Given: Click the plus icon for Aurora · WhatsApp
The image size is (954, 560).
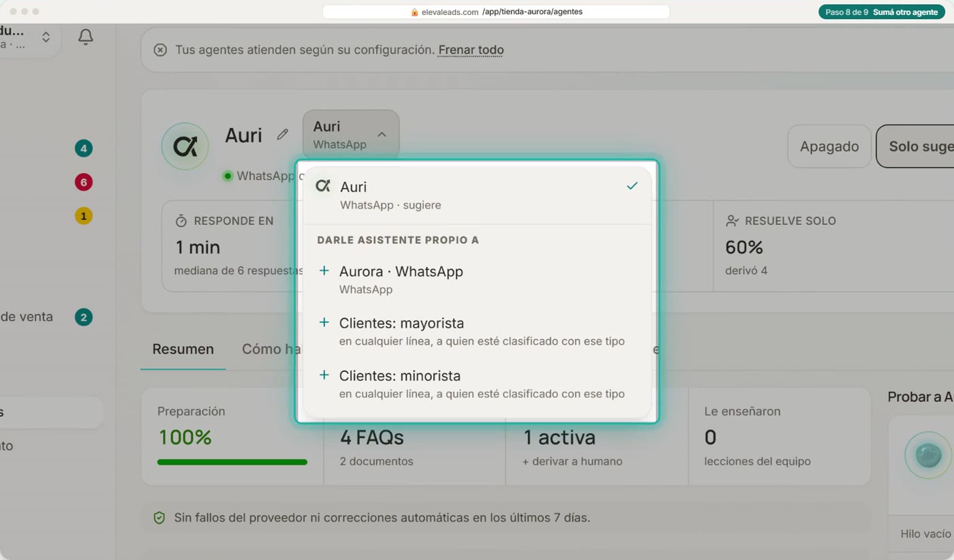Looking at the screenshot, I should pos(324,270).
